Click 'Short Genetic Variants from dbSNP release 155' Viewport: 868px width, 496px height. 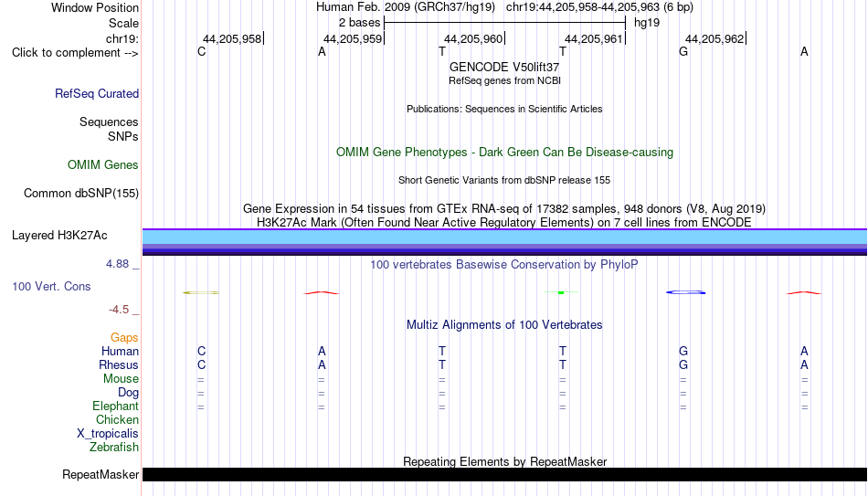click(504, 181)
